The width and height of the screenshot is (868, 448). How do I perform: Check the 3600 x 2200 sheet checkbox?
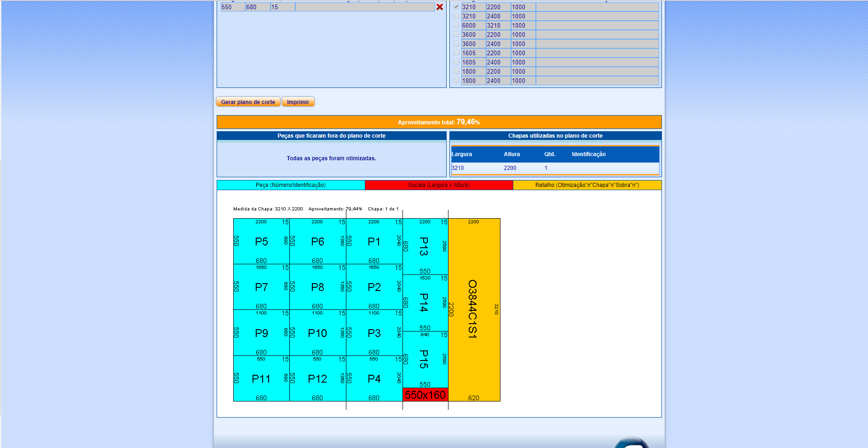click(456, 34)
